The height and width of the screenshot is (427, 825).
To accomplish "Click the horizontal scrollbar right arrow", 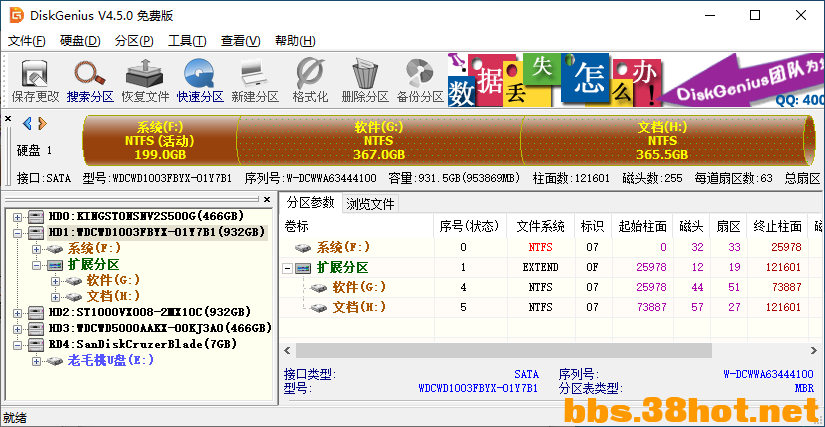I will click(813, 350).
